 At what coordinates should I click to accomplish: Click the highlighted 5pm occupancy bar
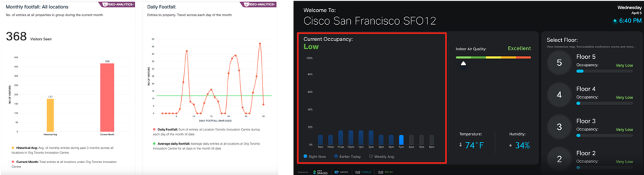click(401, 140)
